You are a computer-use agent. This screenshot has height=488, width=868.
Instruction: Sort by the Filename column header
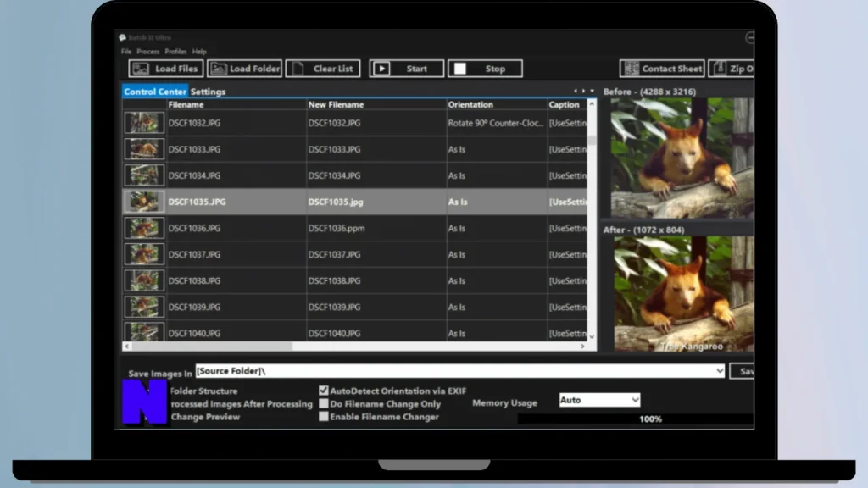click(236, 104)
